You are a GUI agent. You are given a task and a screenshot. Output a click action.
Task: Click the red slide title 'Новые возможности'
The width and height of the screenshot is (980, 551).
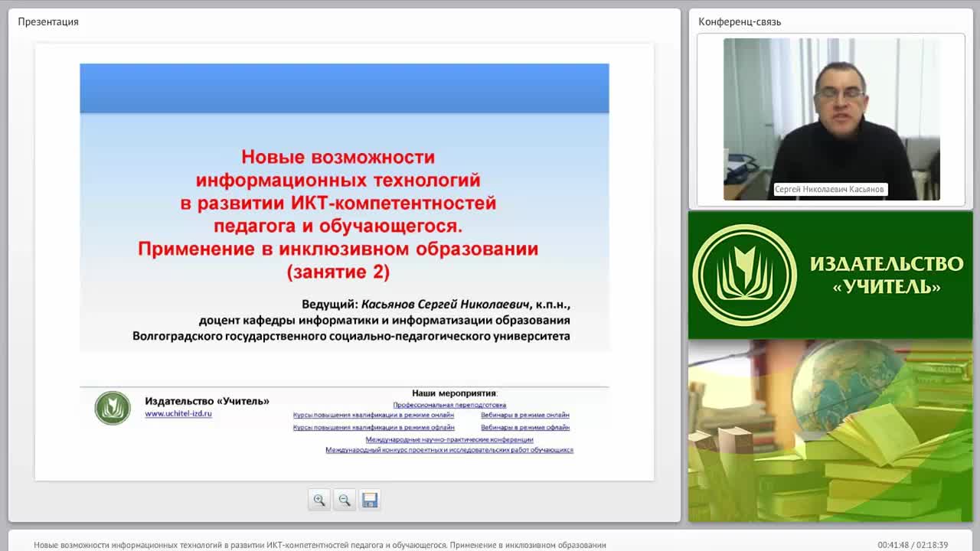tap(338, 157)
